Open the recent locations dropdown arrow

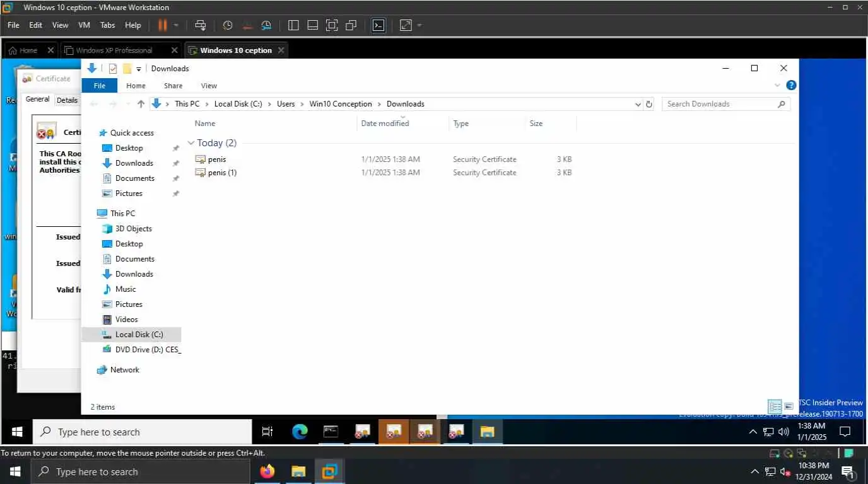click(x=128, y=104)
